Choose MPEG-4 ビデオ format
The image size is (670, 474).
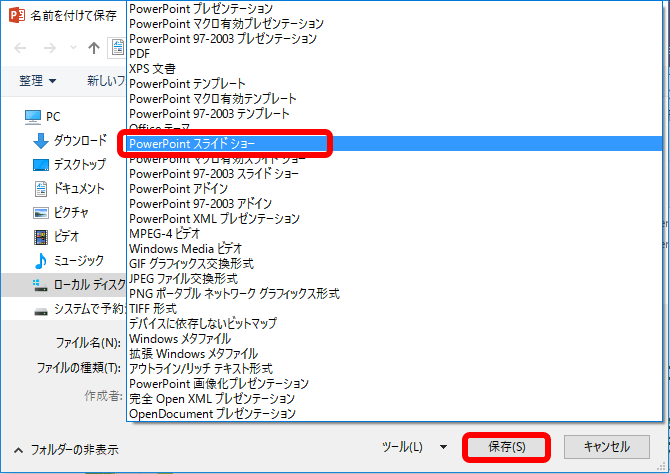(x=394, y=233)
